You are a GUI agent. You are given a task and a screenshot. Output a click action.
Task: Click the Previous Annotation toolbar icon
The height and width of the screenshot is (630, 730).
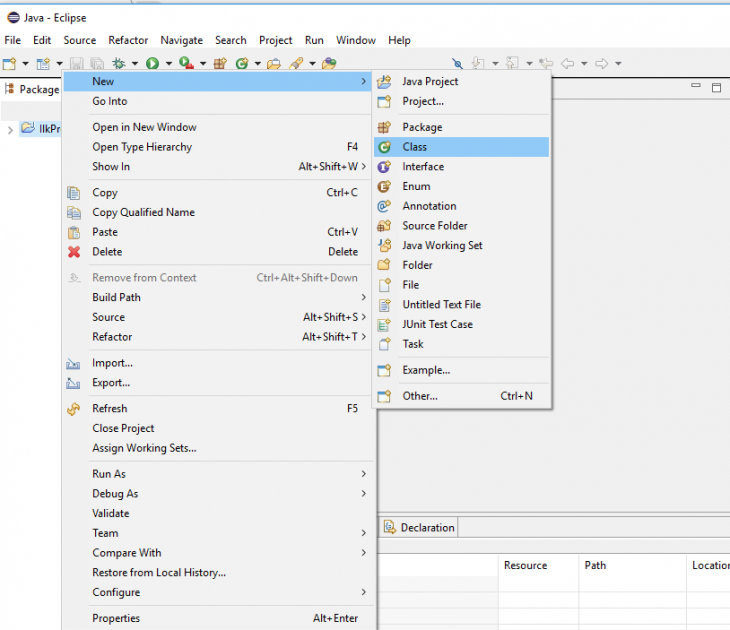coord(512,63)
